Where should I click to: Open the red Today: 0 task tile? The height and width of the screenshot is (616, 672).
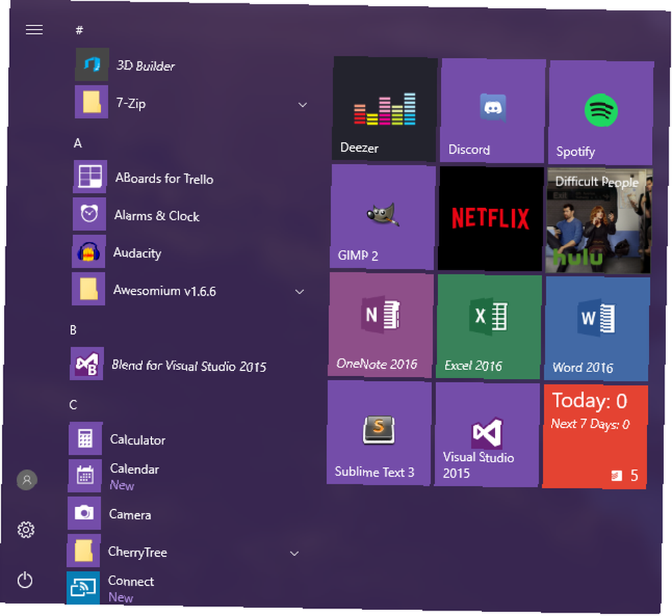595,437
